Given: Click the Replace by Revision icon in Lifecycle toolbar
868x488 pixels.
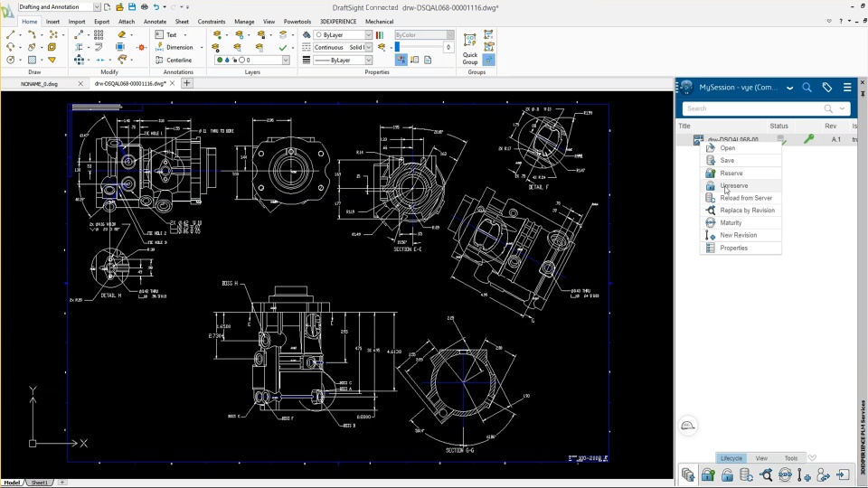Looking at the screenshot, I should pos(766,474).
